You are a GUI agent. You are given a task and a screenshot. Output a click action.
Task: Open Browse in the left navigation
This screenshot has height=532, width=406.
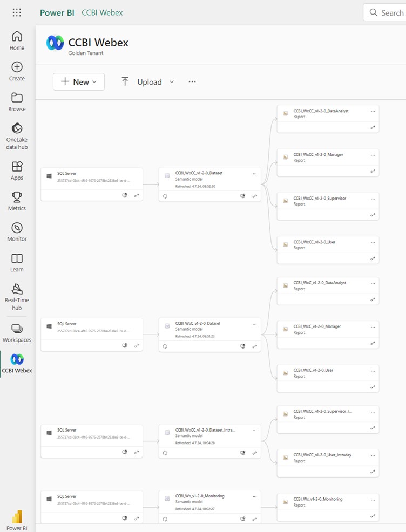click(x=17, y=102)
